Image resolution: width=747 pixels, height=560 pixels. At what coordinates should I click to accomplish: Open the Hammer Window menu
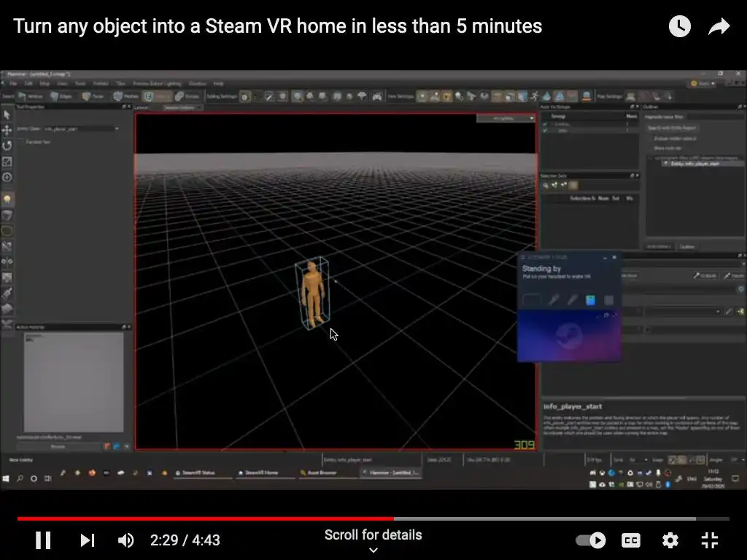[x=197, y=84]
